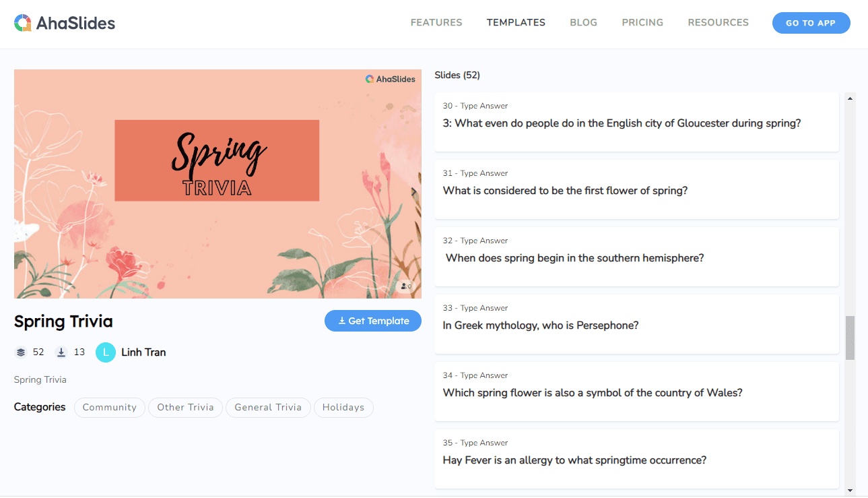Screen dimensions: 868x498
Task: Open the Spring Trivia preview thumbnail
Action: (218, 184)
